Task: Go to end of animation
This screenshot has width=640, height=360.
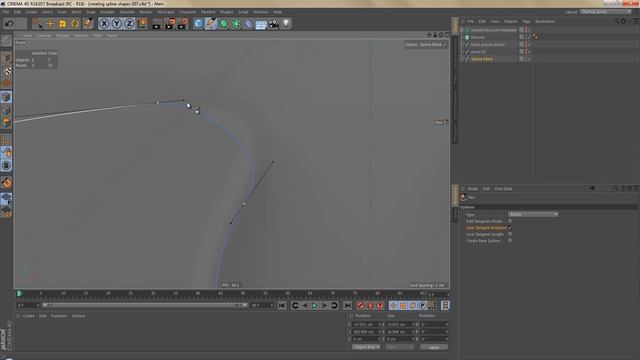Action: point(347,306)
